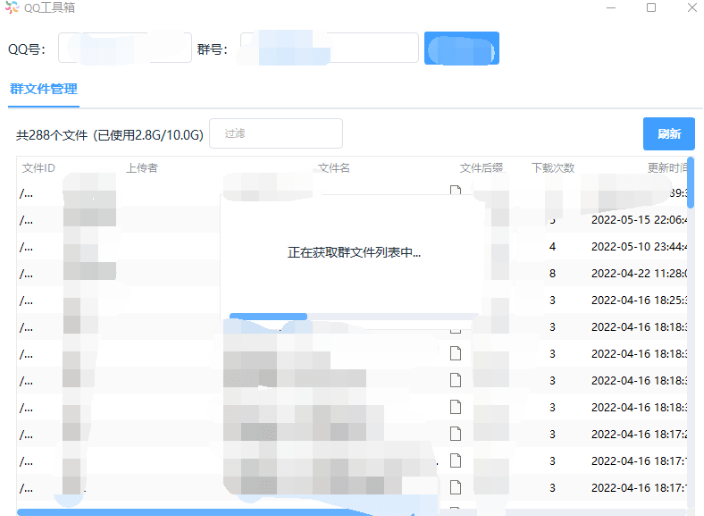This screenshot has width=704, height=516.
Task: Minimize the QQ工具箱 window
Action: (x=611, y=8)
